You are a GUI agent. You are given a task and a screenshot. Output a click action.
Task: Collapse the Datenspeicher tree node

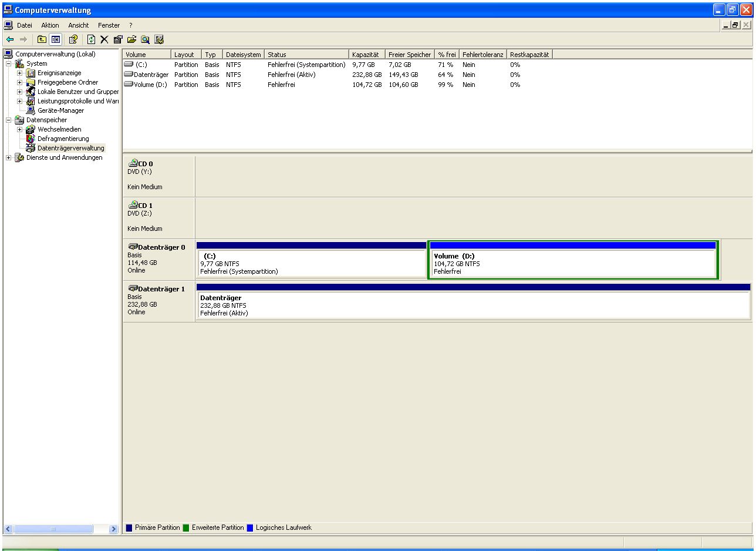[9, 120]
